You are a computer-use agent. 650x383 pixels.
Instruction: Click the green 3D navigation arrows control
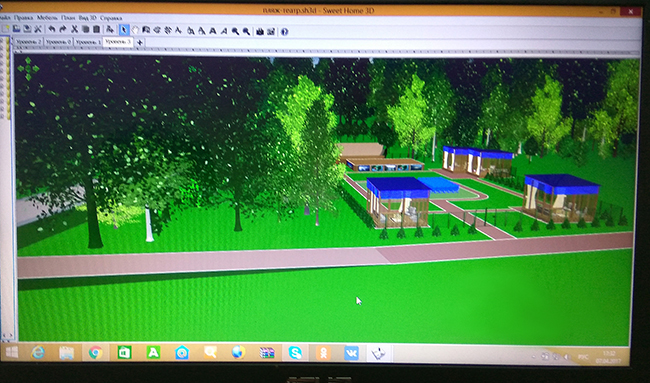[x=28, y=68]
